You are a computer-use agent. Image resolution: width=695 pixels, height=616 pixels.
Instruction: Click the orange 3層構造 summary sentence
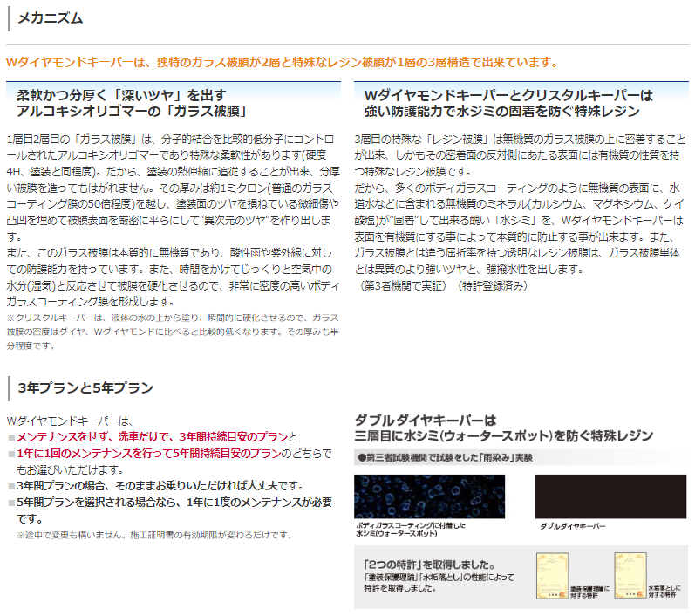tap(281, 62)
